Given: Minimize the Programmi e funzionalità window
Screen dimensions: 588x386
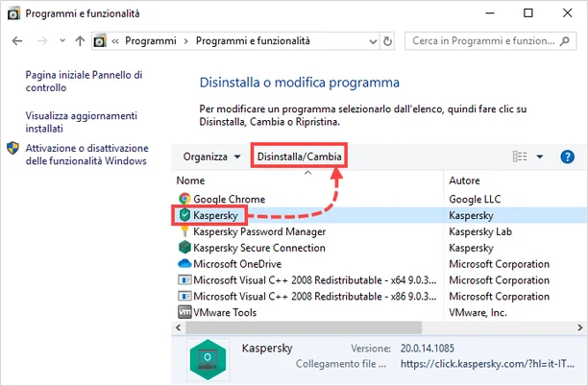Looking at the screenshot, I should click(489, 13).
